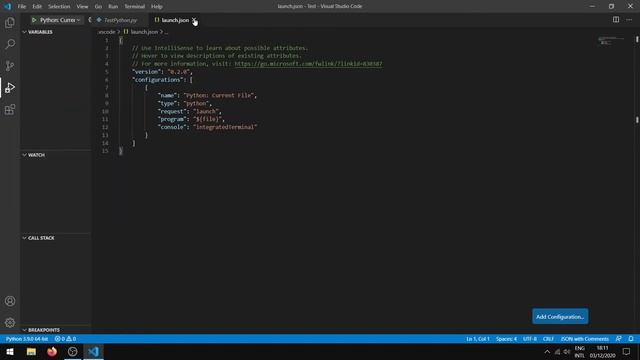Click the errors and warnings status indicator

coord(65,339)
